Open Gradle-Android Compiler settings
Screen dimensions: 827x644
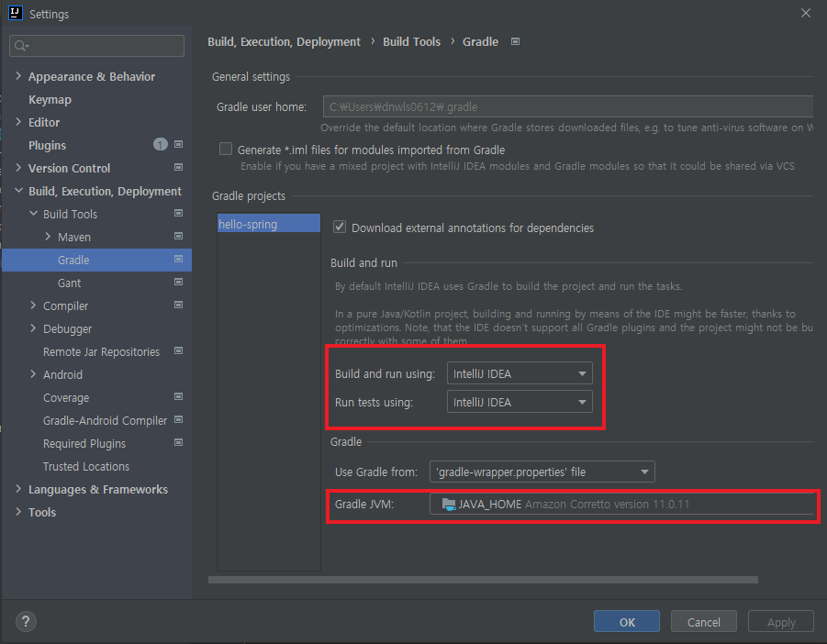coord(105,420)
